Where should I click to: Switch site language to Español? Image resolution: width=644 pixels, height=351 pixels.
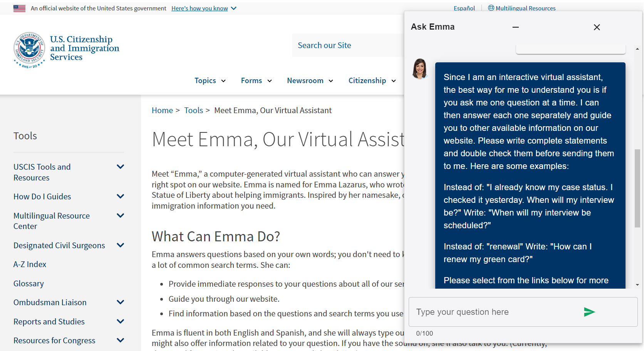click(464, 8)
